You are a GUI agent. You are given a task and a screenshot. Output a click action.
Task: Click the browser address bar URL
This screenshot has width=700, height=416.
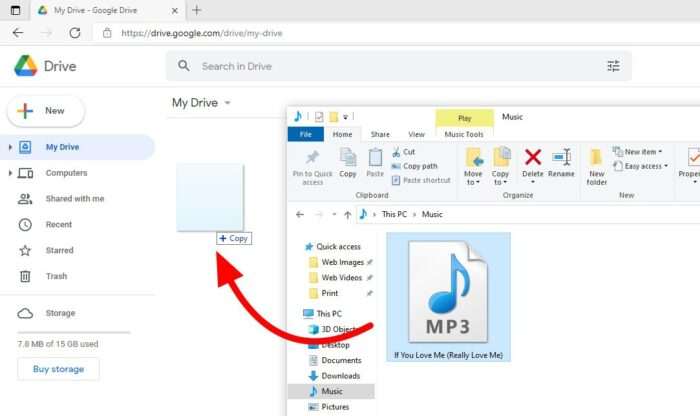pos(202,33)
